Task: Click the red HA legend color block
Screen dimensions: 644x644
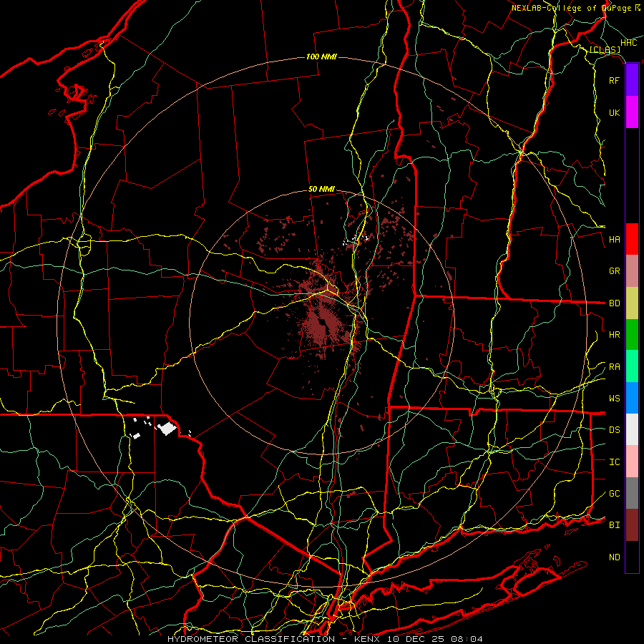Action: pyautogui.click(x=632, y=239)
